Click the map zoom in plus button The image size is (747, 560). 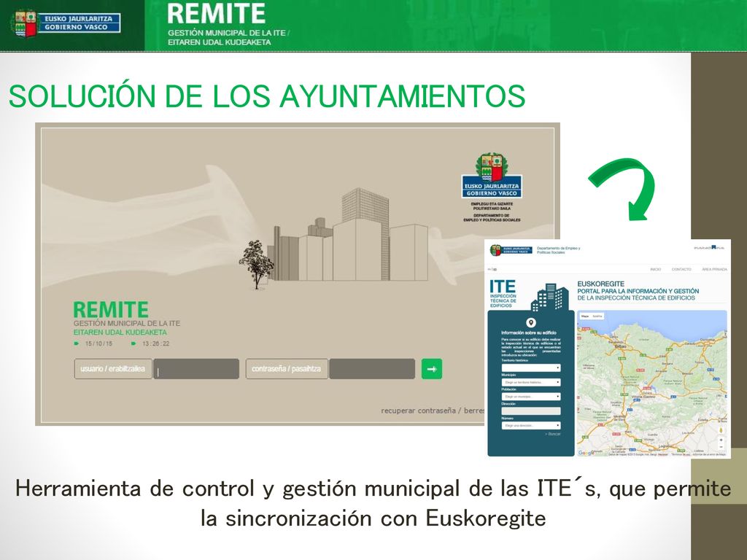[721, 440]
